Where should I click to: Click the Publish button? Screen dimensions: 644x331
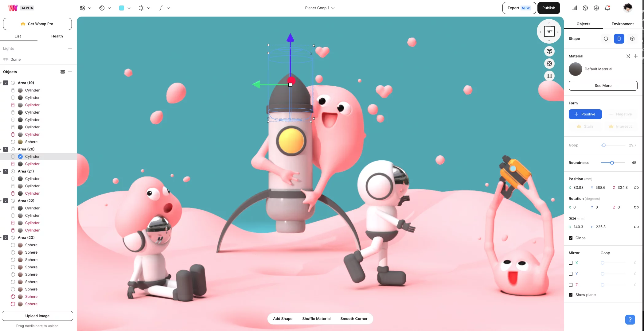coord(548,8)
